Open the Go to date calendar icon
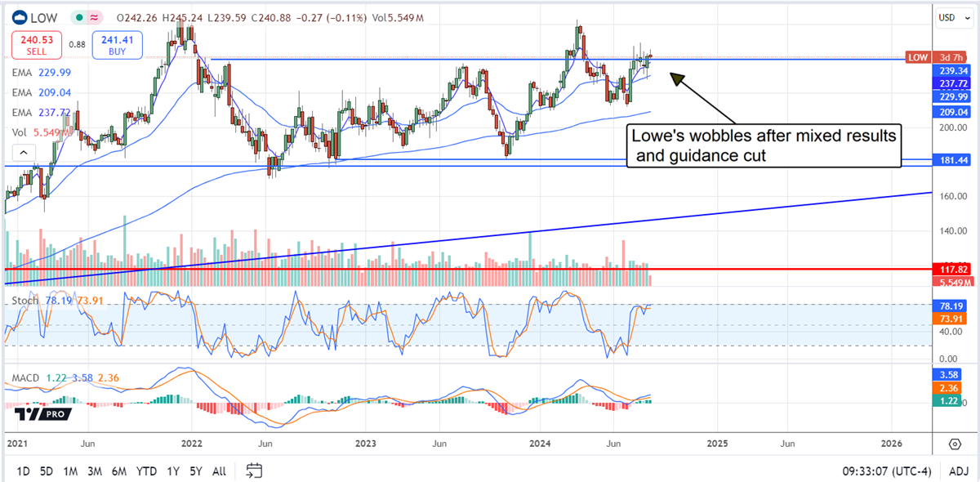980x482 pixels. 254,471
